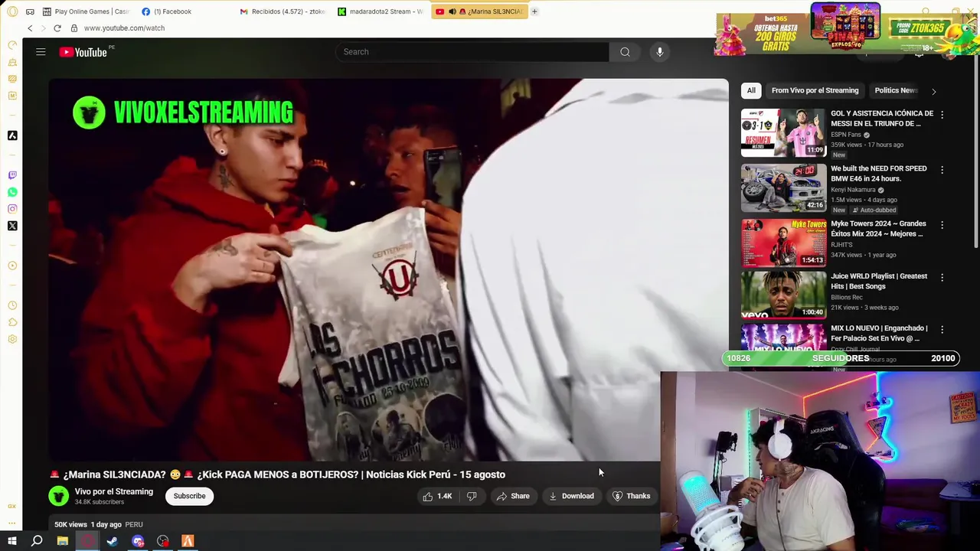Go back with browser back arrow
Screen dimensions: 980x551
coord(30,28)
